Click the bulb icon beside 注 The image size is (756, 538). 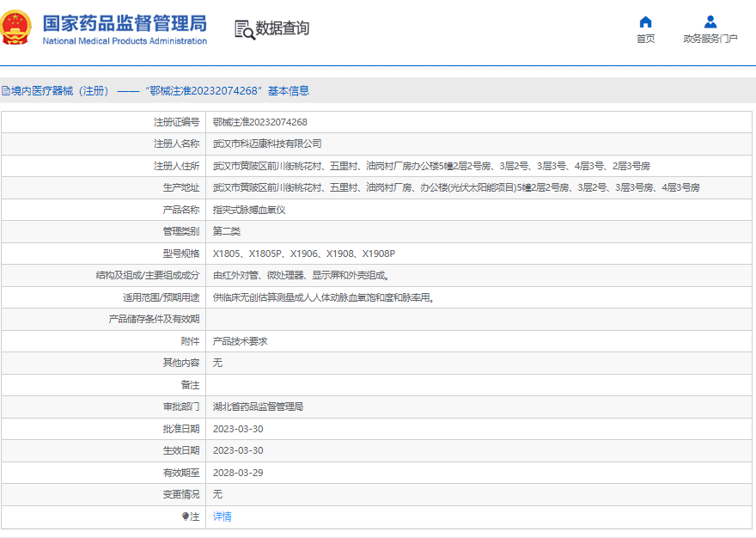(x=186, y=517)
